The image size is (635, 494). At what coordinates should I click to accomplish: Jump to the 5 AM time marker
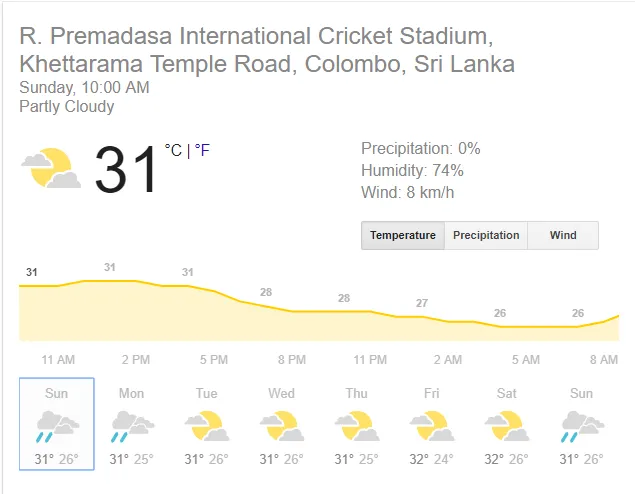(x=526, y=360)
